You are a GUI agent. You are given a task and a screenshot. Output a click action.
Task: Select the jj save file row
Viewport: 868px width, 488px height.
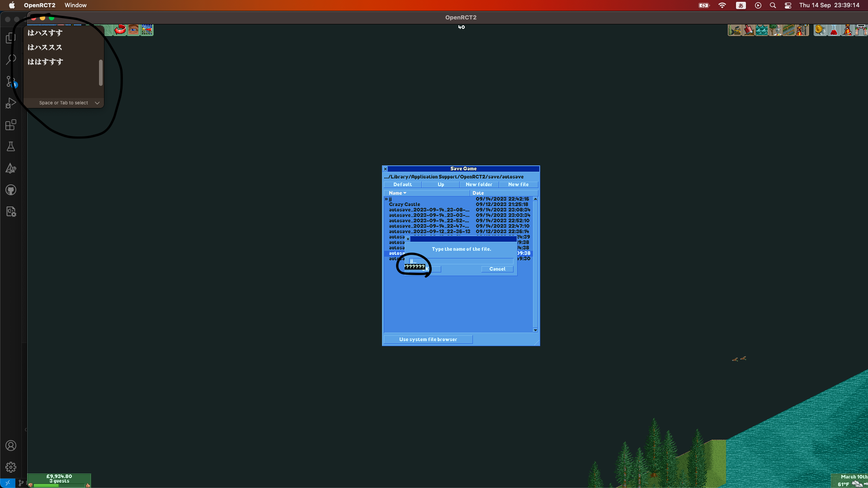[x=458, y=199]
